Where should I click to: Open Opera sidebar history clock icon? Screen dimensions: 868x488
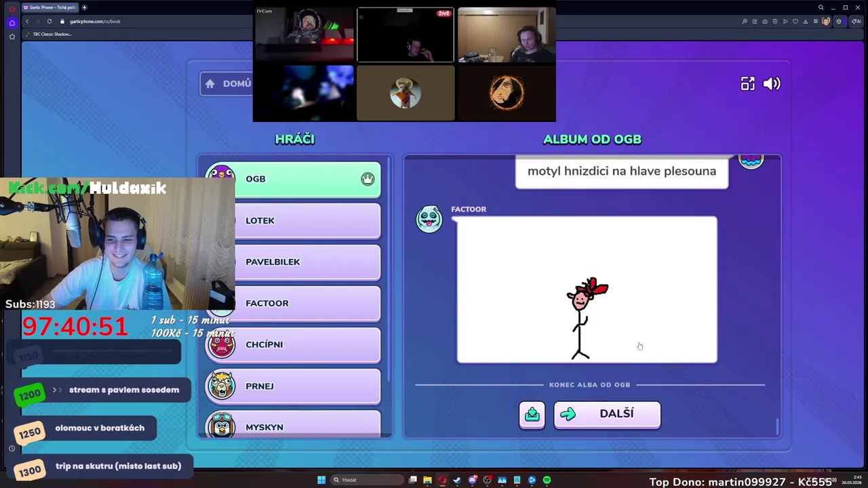12,449
